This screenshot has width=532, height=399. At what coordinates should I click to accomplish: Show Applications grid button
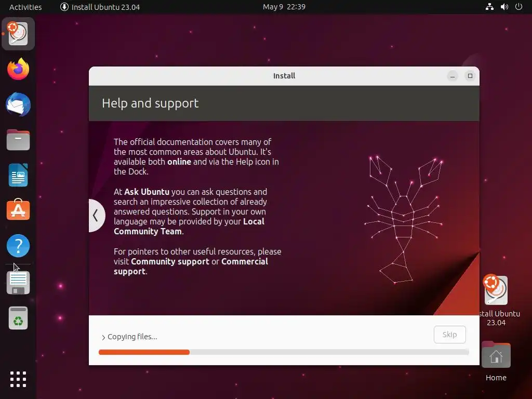[18, 379]
